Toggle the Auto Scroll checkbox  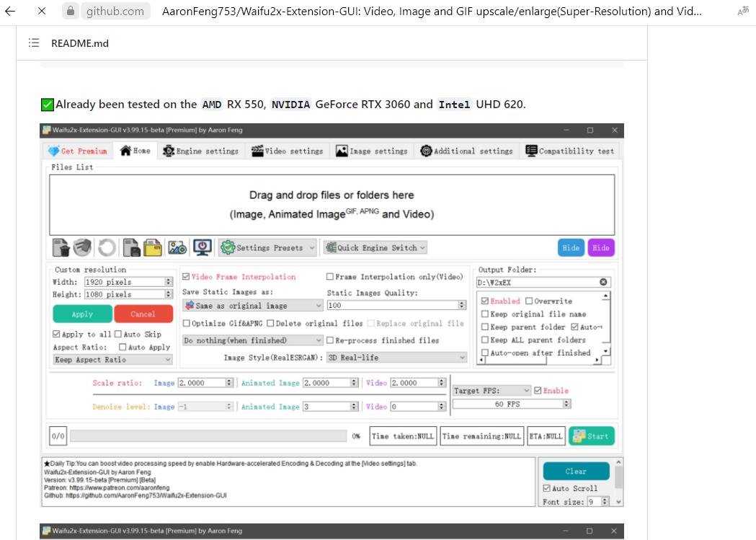click(x=546, y=488)
